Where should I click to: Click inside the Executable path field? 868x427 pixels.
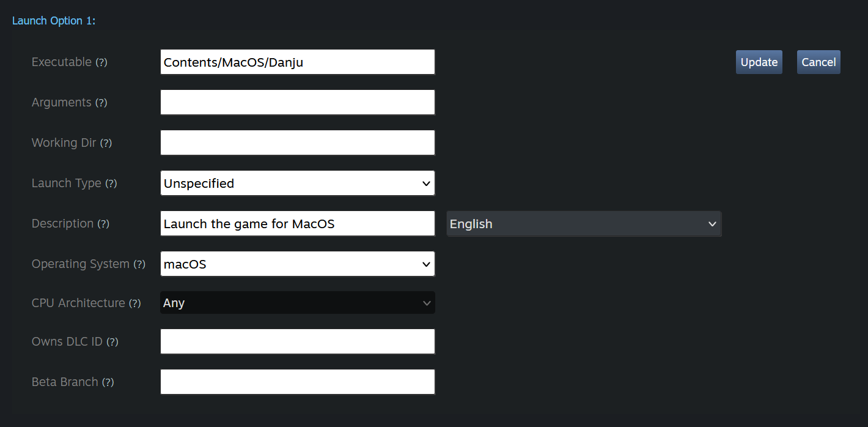[297, 62]
